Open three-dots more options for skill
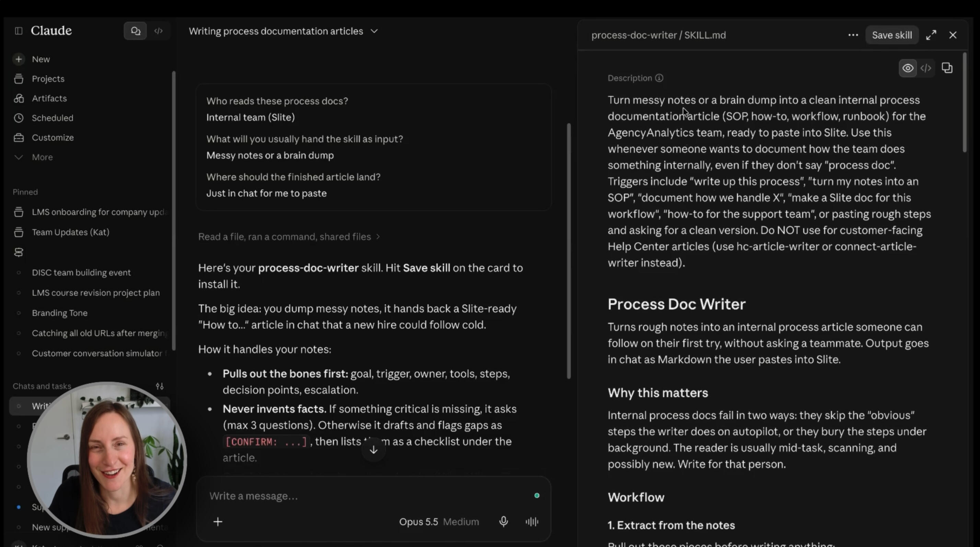Viewport: 980px width, 547px height. click(x=853, y=35)
